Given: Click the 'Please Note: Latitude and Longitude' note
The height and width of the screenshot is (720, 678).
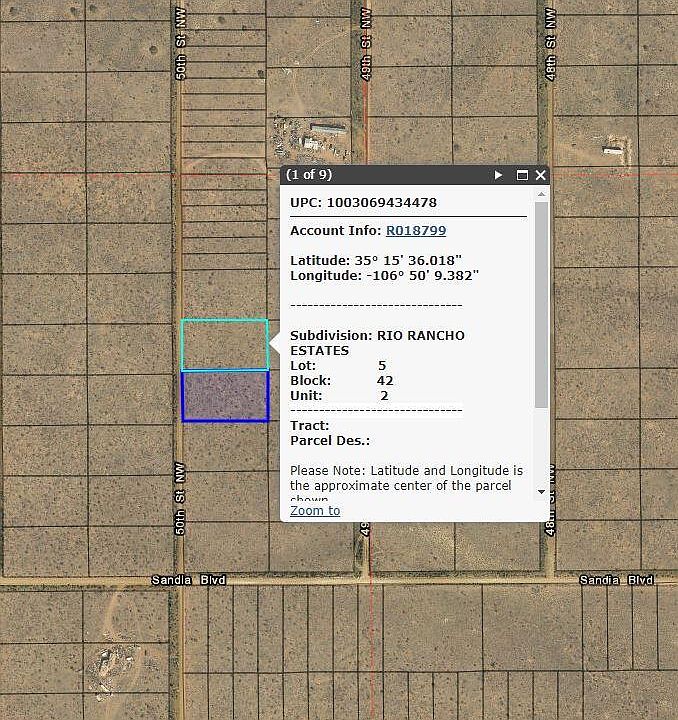Looking at the screenshot, I should point(406,484).
